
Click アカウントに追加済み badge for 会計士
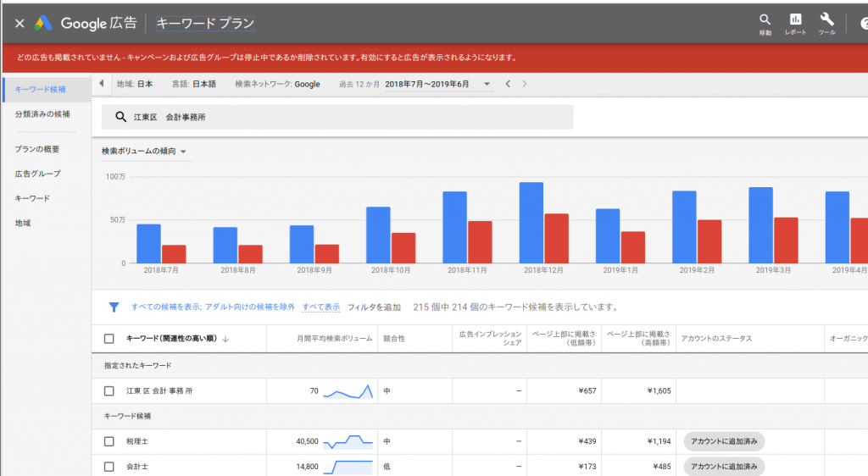[724, 467]
